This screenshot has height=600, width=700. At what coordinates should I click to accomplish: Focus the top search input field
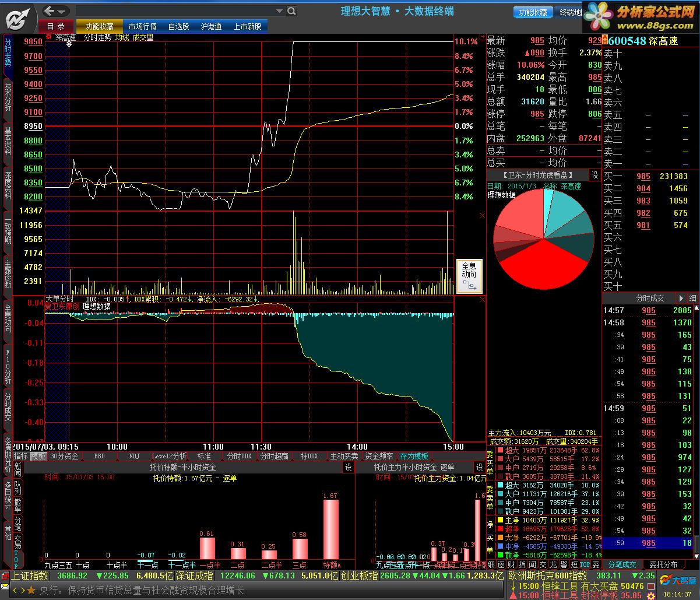[x=175, y=11]
